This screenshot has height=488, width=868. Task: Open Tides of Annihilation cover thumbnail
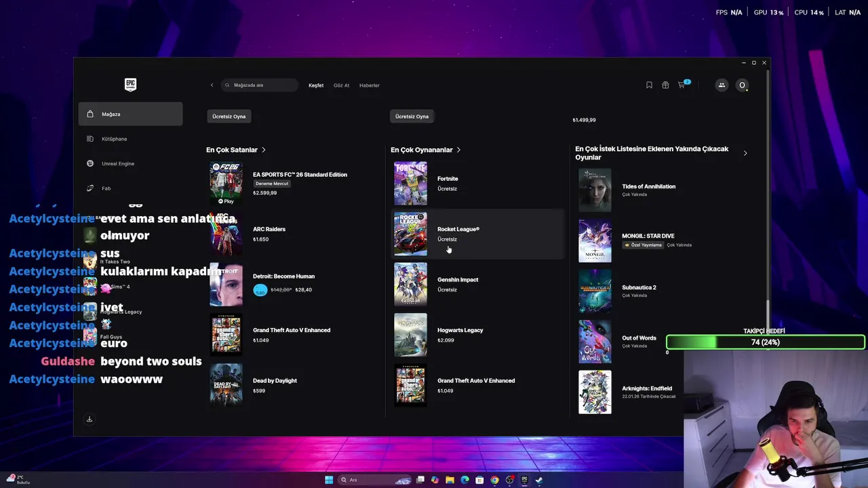595,190
